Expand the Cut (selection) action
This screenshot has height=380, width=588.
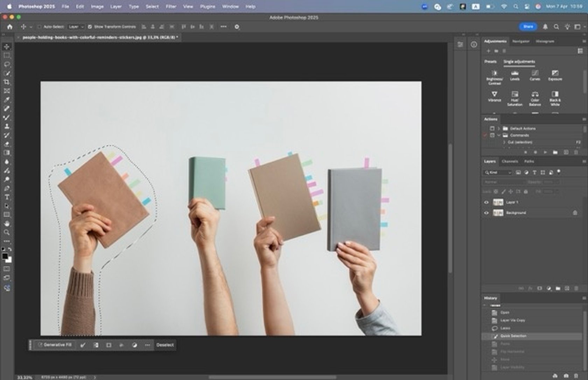pyautogui.click(x=504, y=142)
